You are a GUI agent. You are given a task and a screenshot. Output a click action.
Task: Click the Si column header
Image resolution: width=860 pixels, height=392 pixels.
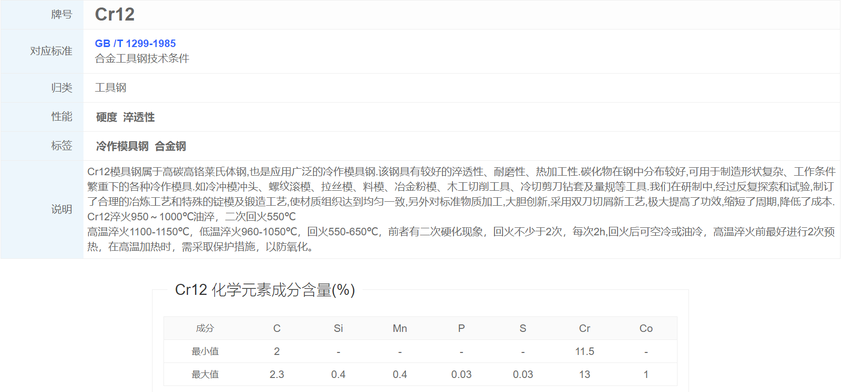pos(338,328)
